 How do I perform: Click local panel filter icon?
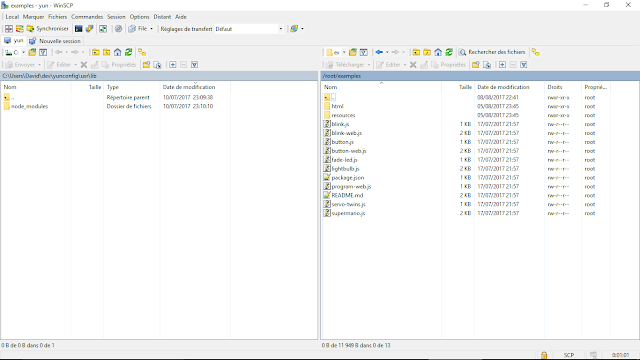[43, 52]
